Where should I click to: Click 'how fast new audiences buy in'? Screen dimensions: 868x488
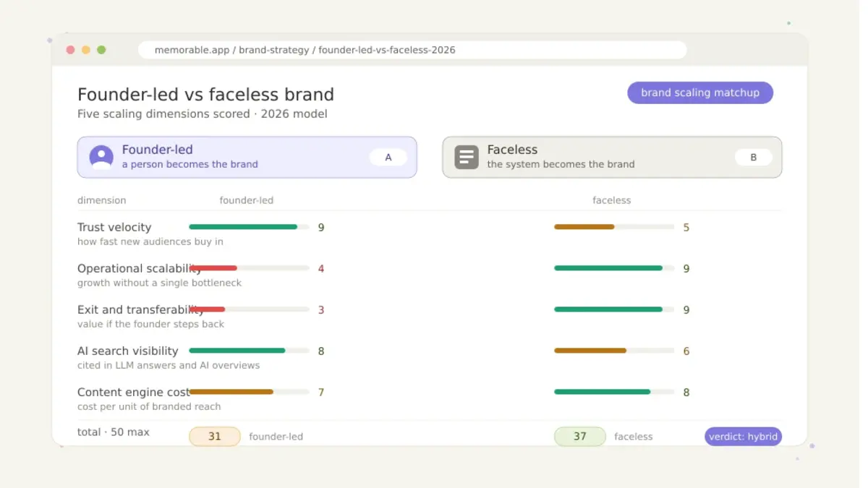[x=150, y=241]
